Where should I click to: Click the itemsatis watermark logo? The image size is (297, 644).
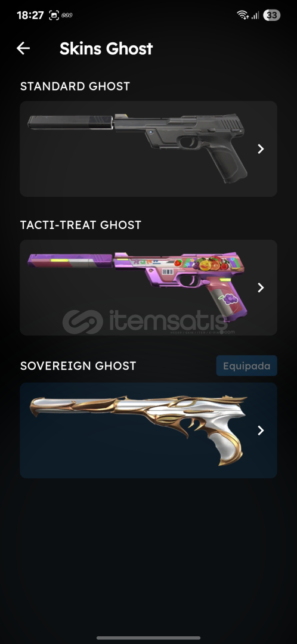[148, 321]
